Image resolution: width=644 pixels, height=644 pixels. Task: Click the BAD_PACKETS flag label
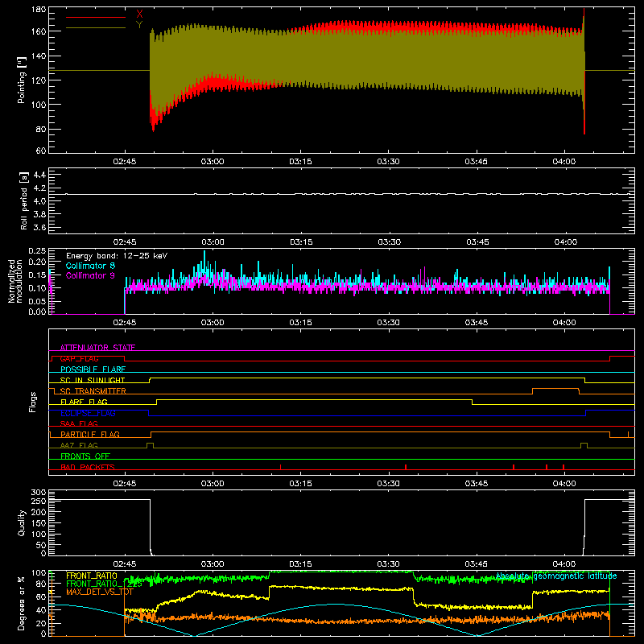88,467
